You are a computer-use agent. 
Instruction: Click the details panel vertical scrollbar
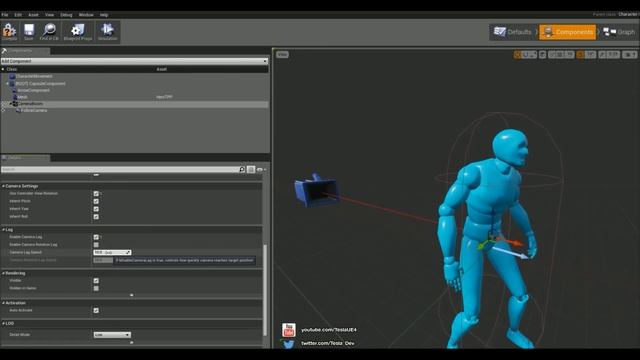pyautogui.click(x=265, y=290)
